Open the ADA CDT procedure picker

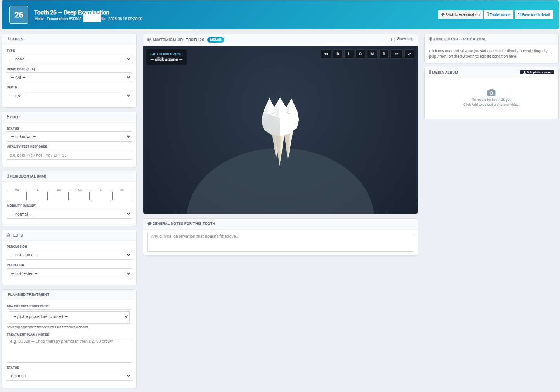69,316
